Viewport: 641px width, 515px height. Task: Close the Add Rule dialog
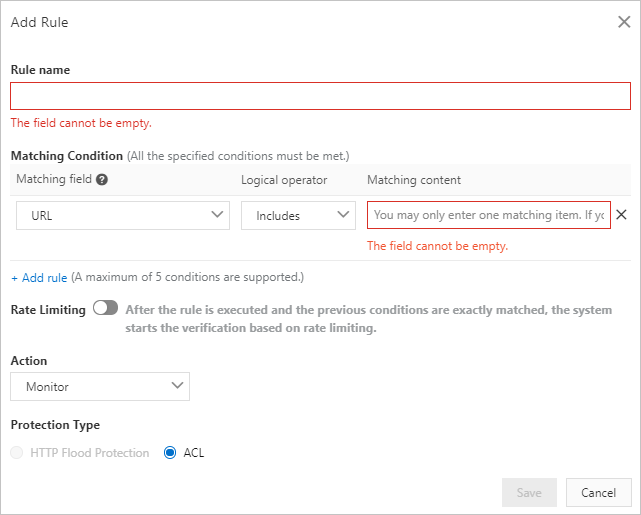coord(624,22)
